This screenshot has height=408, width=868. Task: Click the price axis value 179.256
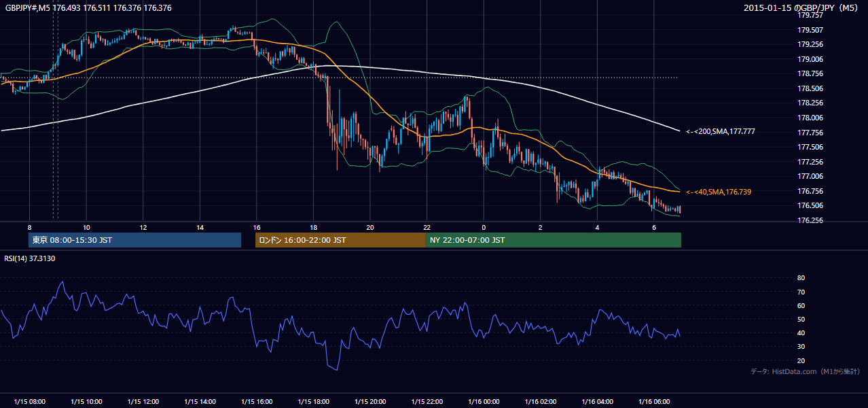coord(812,44)
